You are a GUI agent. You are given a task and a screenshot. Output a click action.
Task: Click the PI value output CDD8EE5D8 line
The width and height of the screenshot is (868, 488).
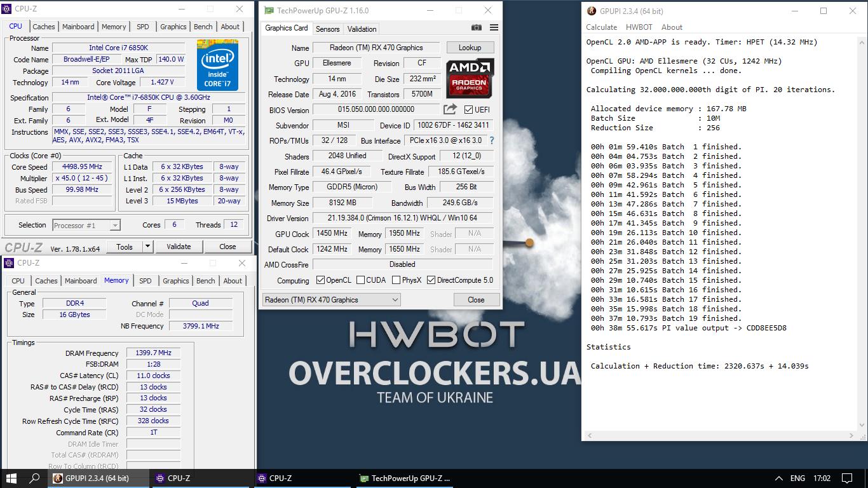(688, 328)
